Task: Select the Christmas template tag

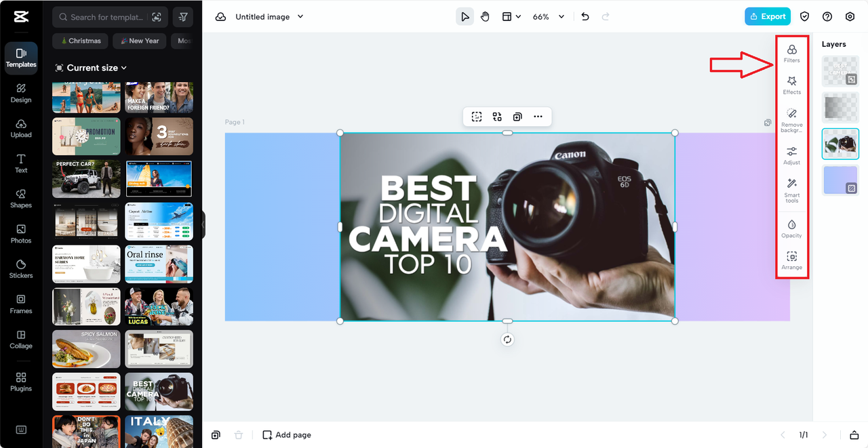Action: (81, 41)
